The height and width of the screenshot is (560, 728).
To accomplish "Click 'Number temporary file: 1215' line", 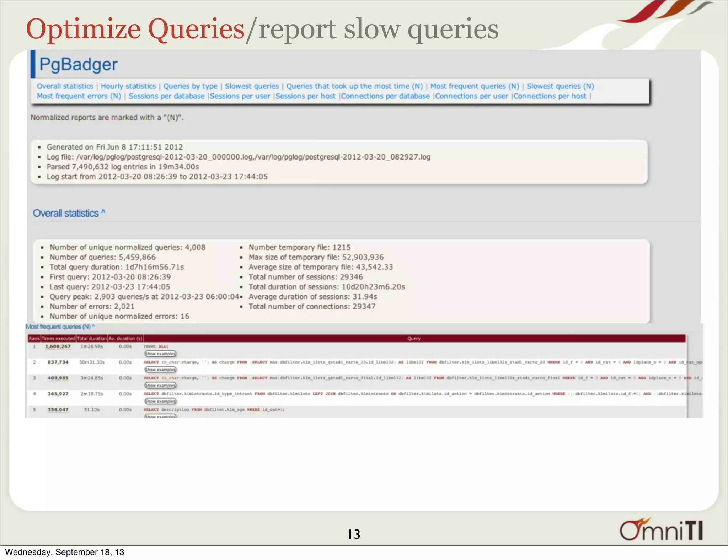I will coord(300,247).
